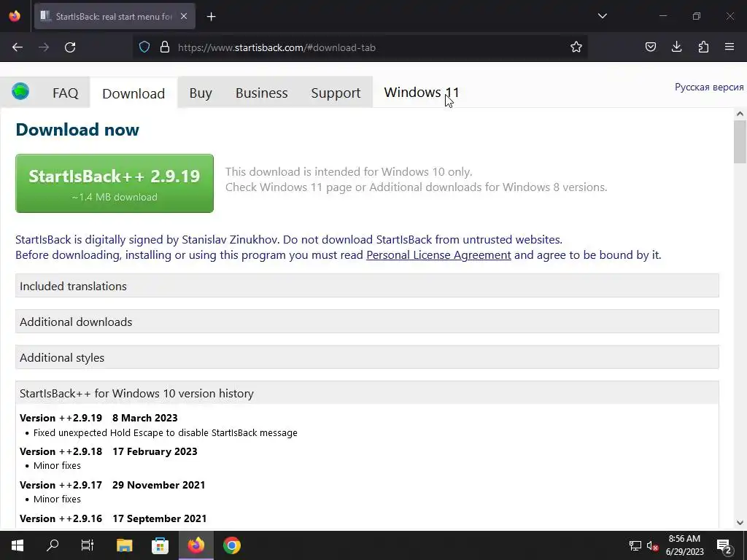The image size is (747, 560).
Task: Click the StartIsBack green orb logo
Action: click(20, 91)
